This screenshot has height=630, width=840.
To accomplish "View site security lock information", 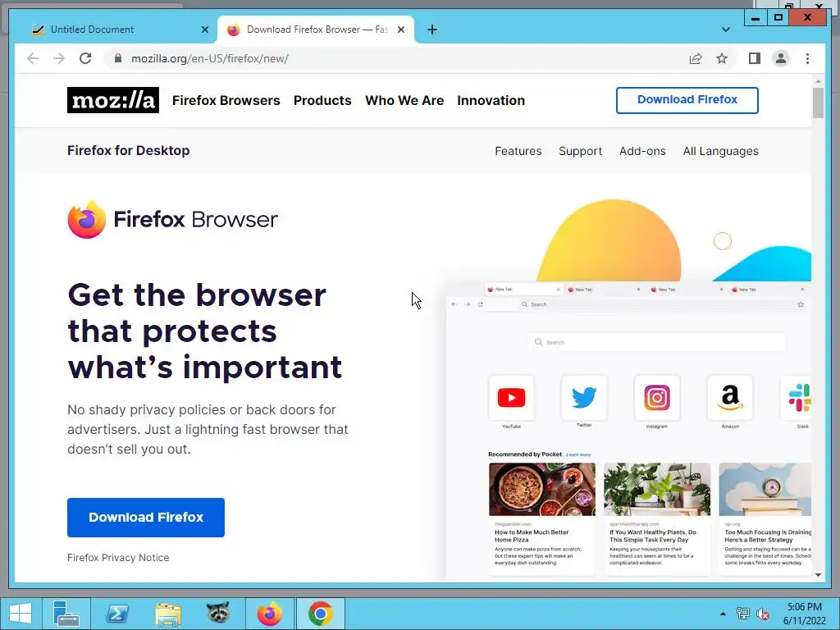I will coord(118,58).
